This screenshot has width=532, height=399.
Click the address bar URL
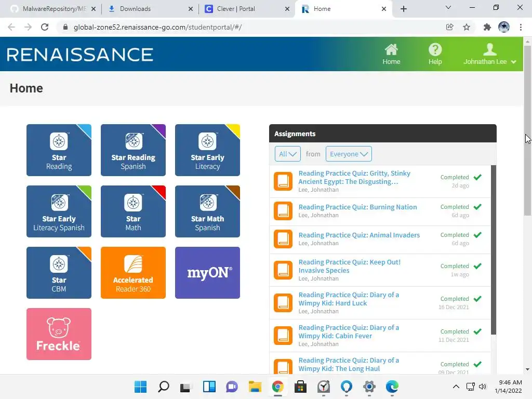pos(157,27)
